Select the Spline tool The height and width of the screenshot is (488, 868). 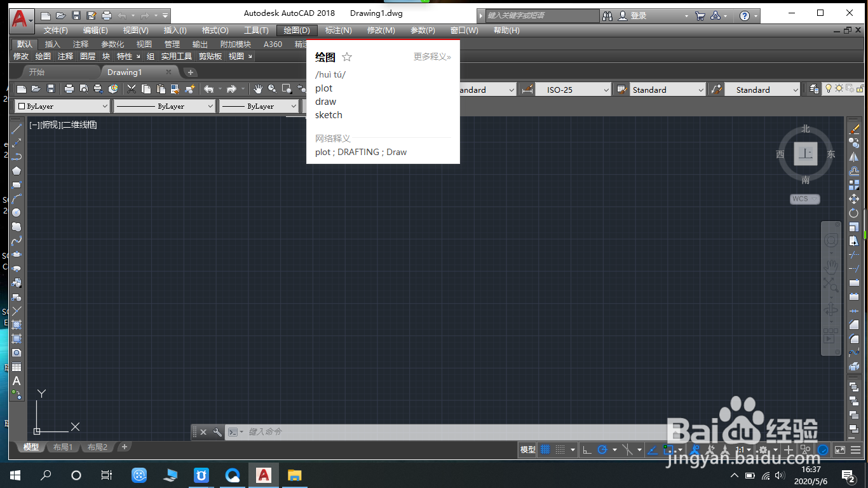(17, 241)
